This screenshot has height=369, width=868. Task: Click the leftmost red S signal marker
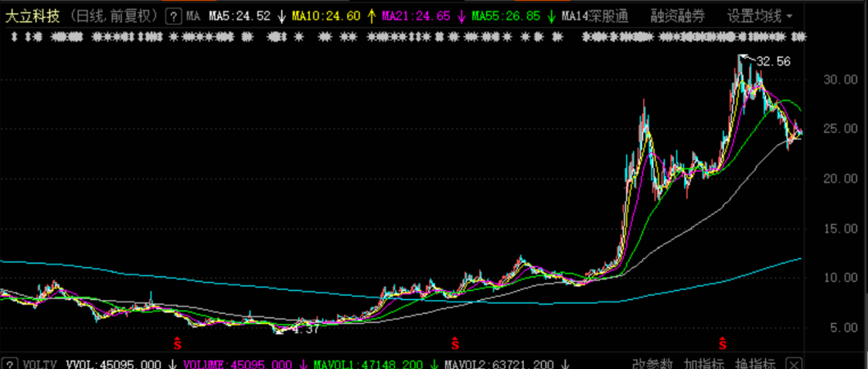tap(178, 343)
